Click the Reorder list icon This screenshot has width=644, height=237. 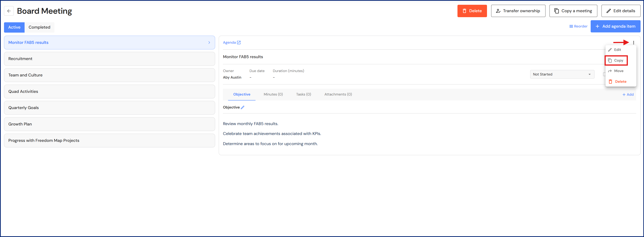[571, 26]
